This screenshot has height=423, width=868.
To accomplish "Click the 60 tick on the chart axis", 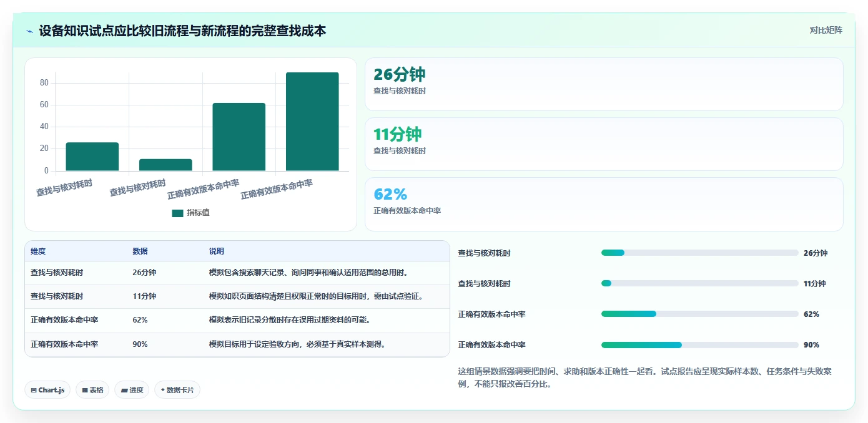I will [x=44, y=105].
